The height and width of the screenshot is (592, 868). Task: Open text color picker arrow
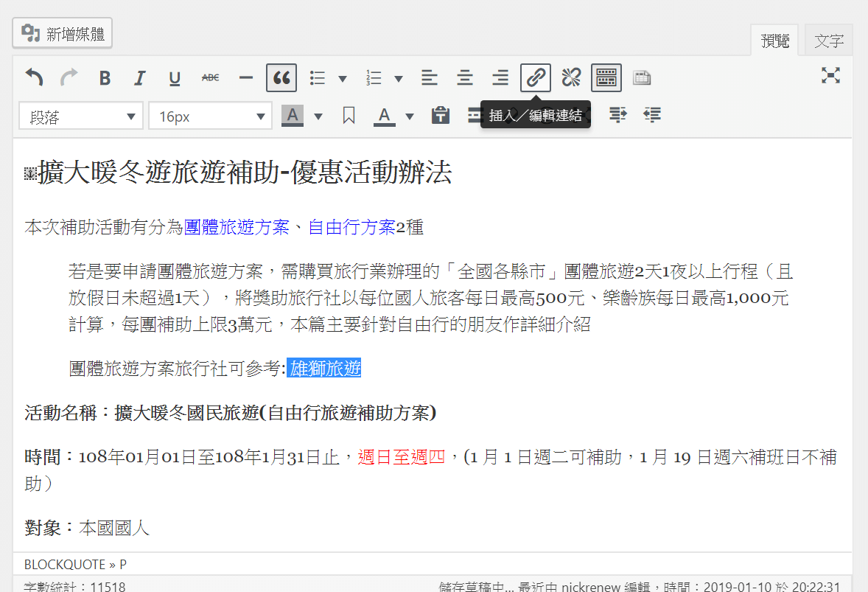(x=410, y=116)
